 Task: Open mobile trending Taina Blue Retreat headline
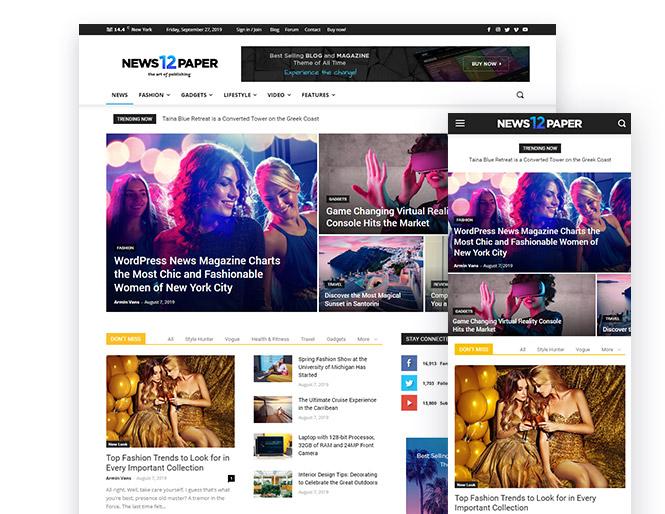tap(540, 160)
